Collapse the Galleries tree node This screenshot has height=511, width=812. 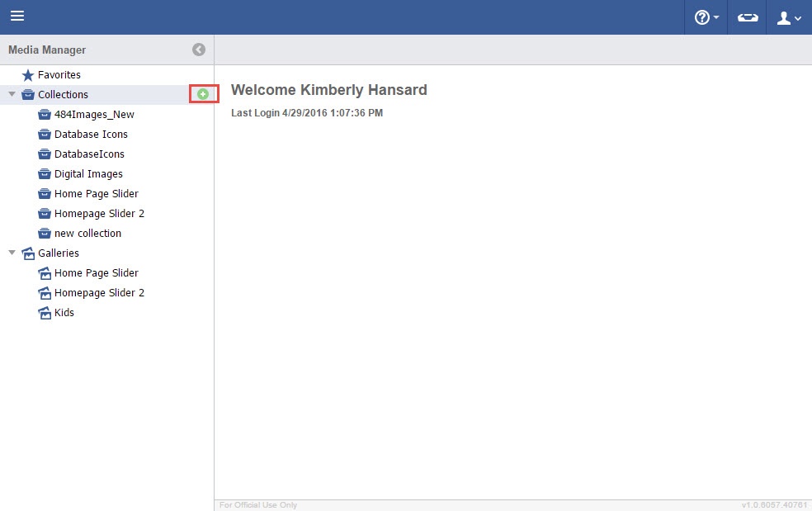(12, 253)
